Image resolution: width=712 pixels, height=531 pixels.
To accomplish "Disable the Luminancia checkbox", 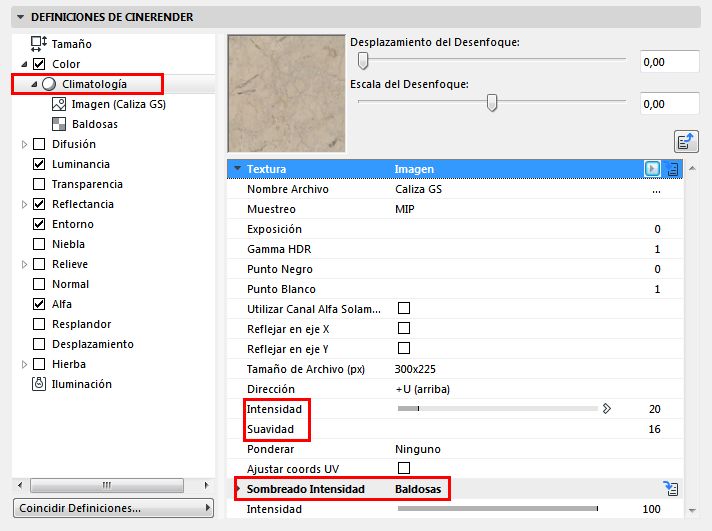I will coord(39,164).
